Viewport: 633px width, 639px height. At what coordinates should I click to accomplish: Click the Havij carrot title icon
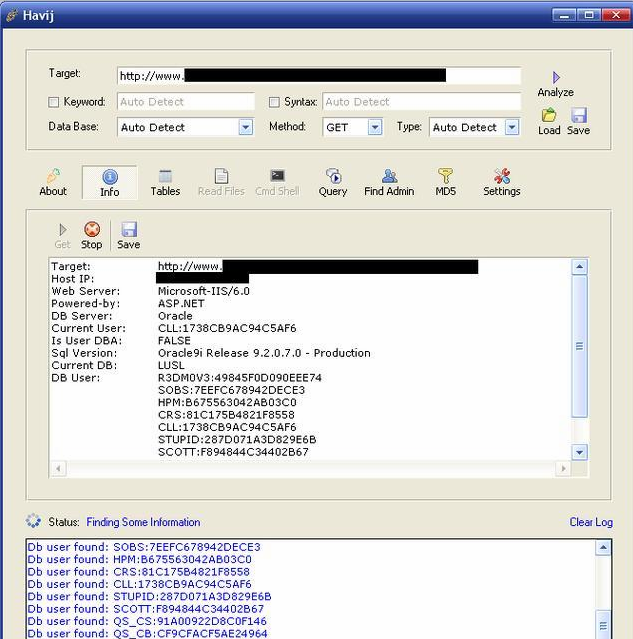pos(12,15)
